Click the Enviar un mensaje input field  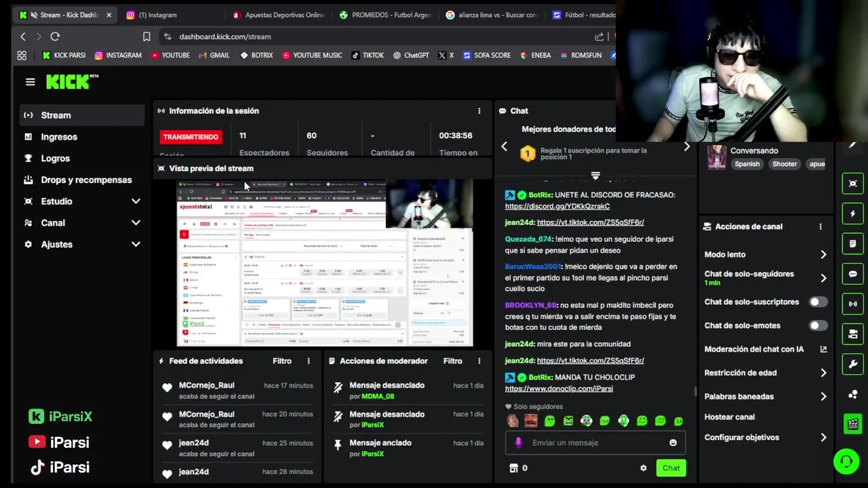click(x=595, y=443)
